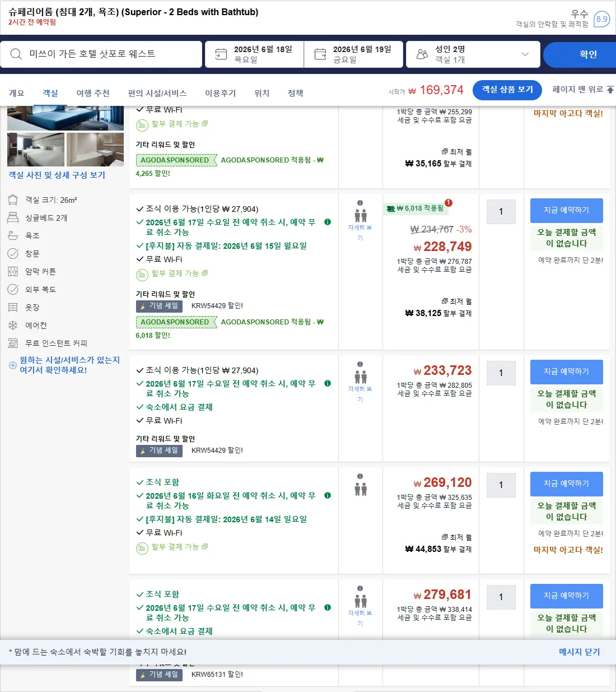
Task: Click the blackout curtain icon next to 암막 커튼
Action: click(x=13, y=272)
